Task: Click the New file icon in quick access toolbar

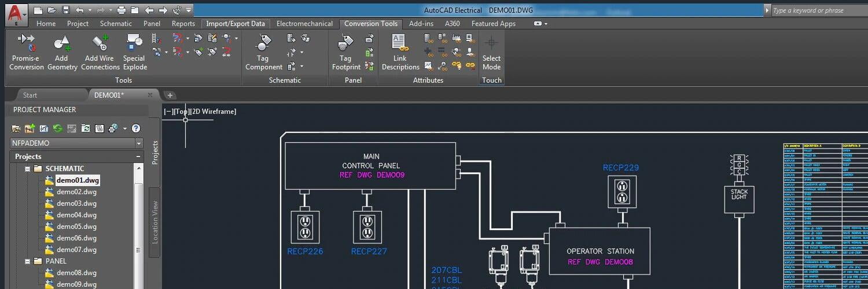Action: point(38,10)
